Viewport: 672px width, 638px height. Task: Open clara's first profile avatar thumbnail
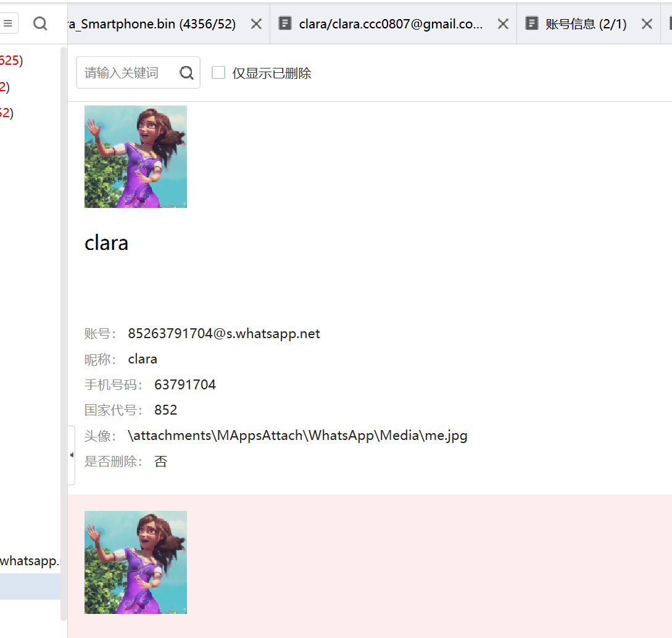pyautogui.click(x=135, y=157)
